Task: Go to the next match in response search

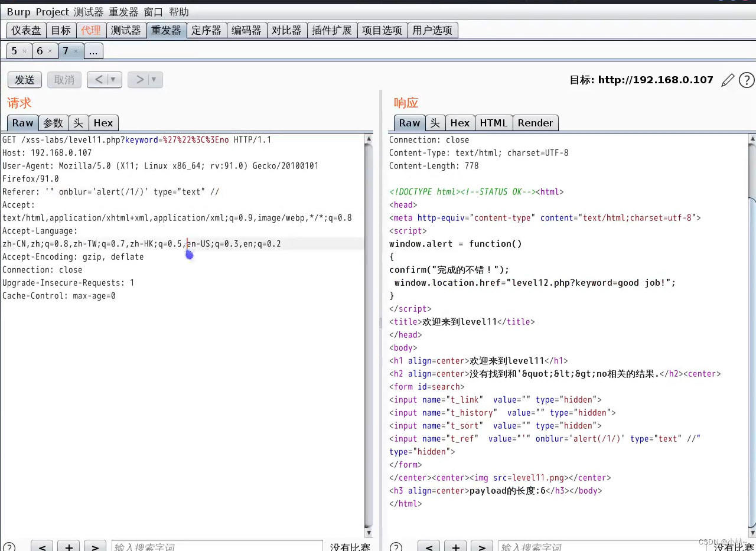Action: (x=482, y=547)
